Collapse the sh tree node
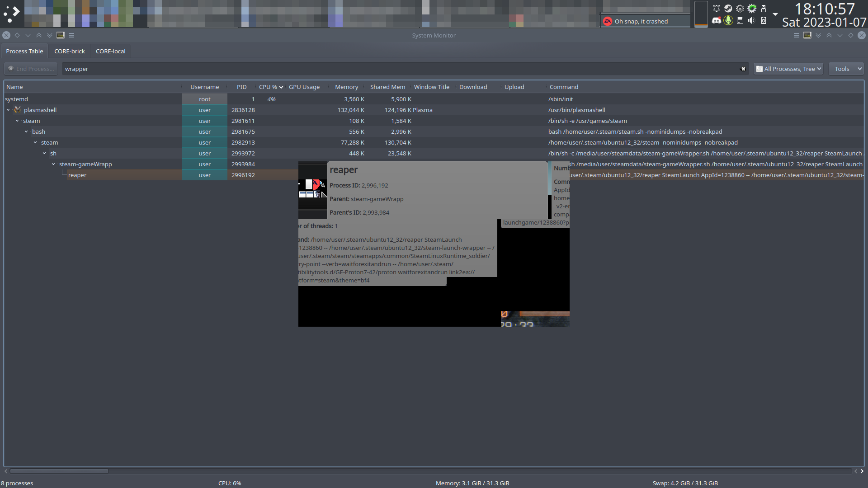The height and width of the screenshot is (488, 868). (x=44, y=153)
